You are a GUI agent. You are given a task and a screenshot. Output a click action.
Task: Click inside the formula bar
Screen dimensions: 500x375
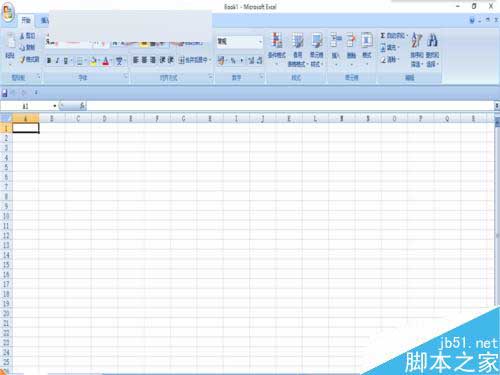point(290,106)
